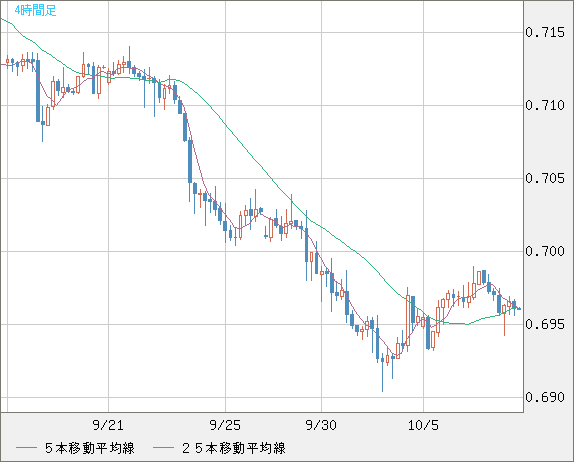Screen dimensions: 574x462
Task: Click the purple legend line for the 5本移動平均線
Action: point(26,448)
